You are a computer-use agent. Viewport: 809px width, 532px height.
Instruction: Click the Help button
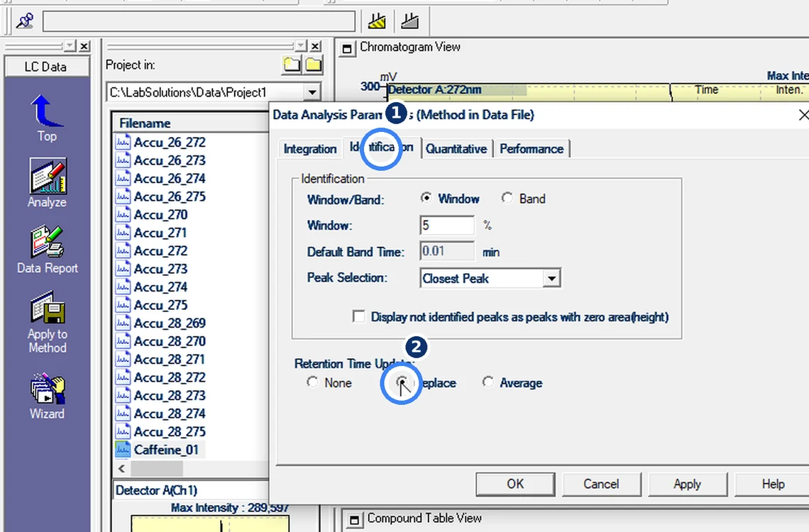[x=773, y=484]
